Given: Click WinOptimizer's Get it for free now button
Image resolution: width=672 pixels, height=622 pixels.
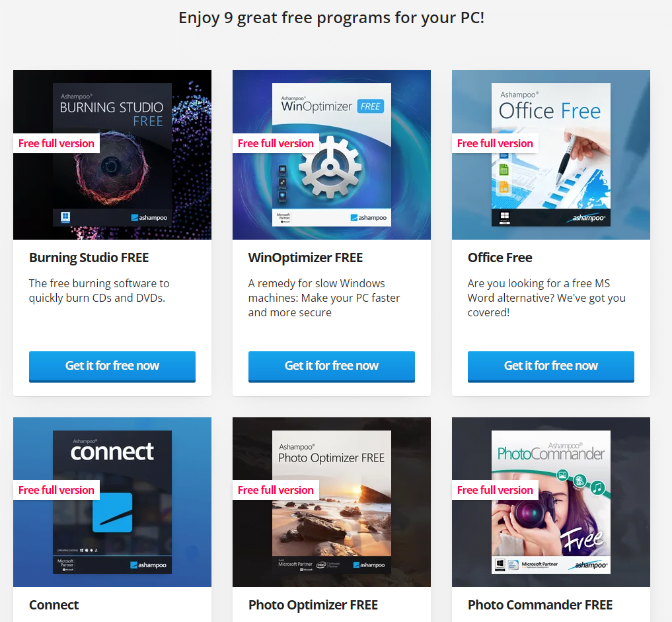Looking at the screenshot, I should [332, 366].
